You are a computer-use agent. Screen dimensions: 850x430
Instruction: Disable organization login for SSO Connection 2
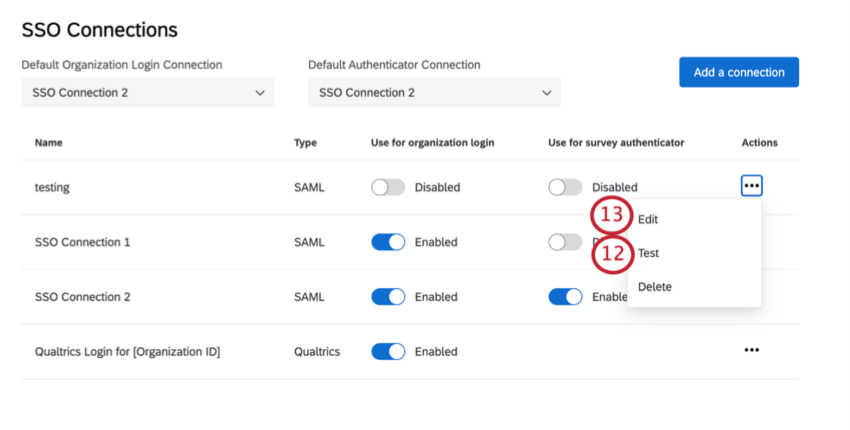(388, 297)
